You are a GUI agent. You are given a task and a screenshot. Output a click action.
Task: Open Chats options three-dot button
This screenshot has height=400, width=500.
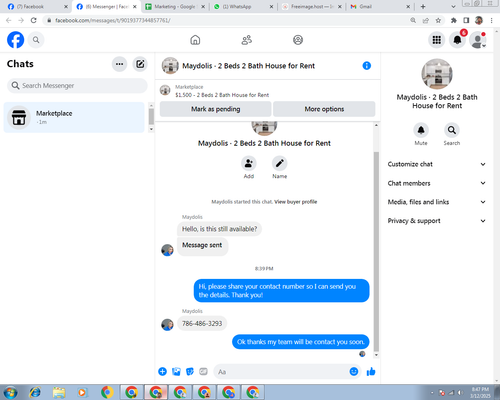119,64
